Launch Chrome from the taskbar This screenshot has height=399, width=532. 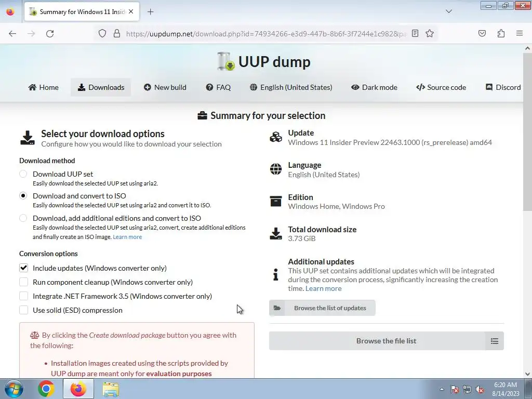point(46,389)
